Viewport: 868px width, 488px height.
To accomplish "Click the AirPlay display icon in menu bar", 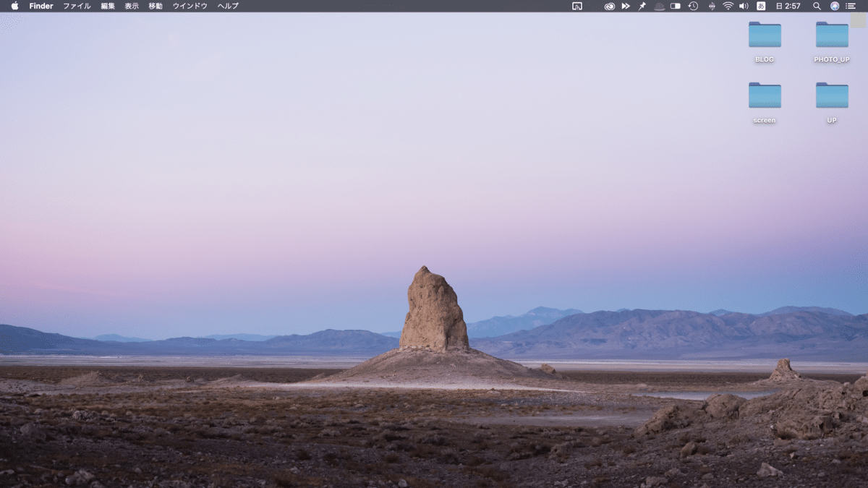I will tap(577, 6).
